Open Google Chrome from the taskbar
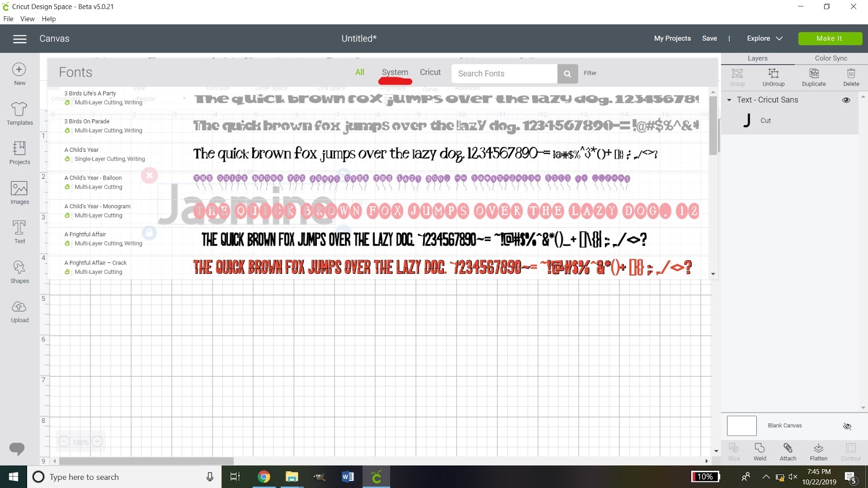Screen dimensions: 868x488 tap(264, 477)
